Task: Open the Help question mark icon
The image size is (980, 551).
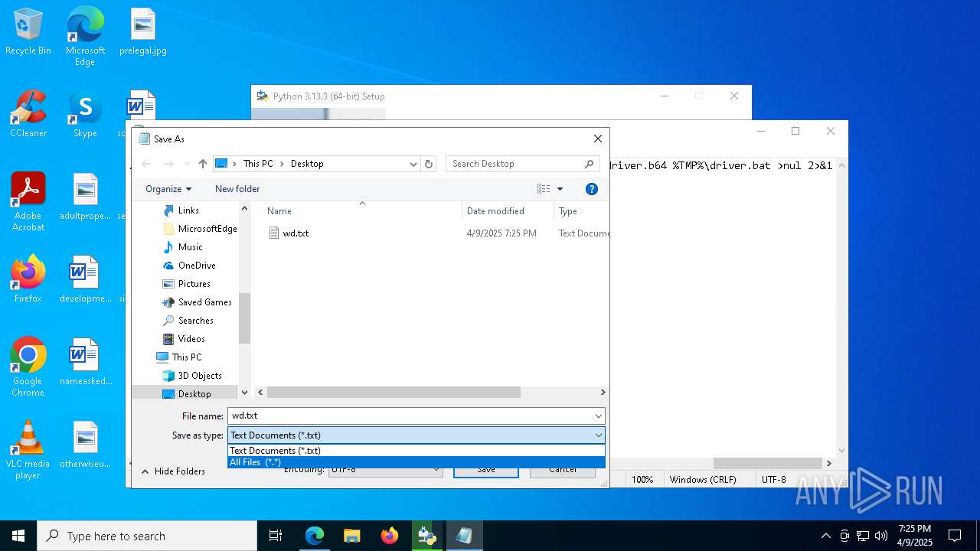Action: tap(591, 189)
